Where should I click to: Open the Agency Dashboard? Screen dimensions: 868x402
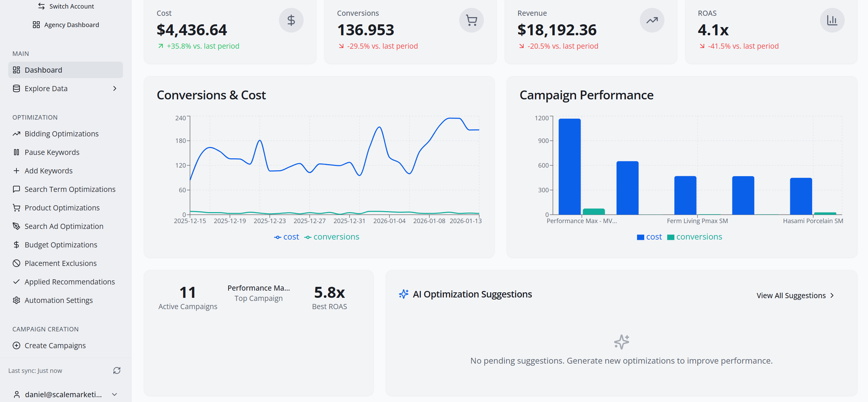pos(71,24)
